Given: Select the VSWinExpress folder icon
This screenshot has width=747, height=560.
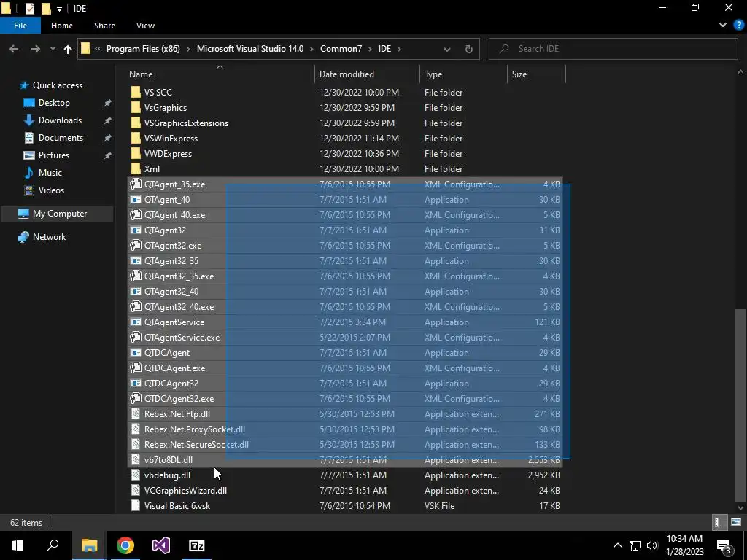Looking at the screenshot, I should click(136, 138).
